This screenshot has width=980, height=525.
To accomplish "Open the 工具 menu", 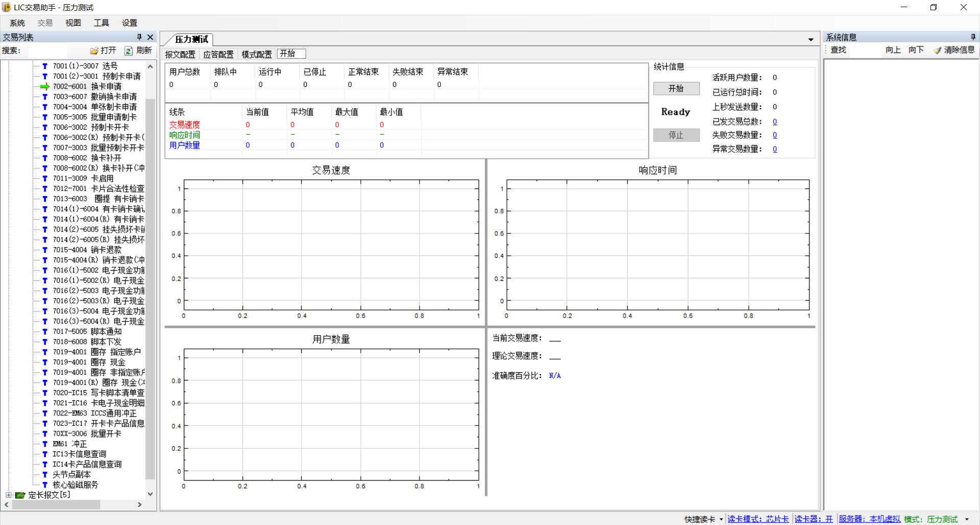I will pyautogui.click(x=101, y=23).
